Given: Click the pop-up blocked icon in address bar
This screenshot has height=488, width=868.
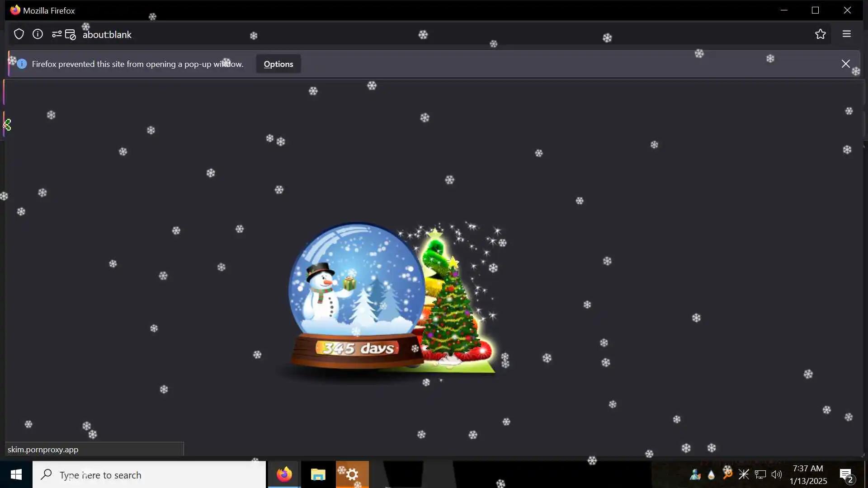Looking at the screenshot, I should 71,35.
